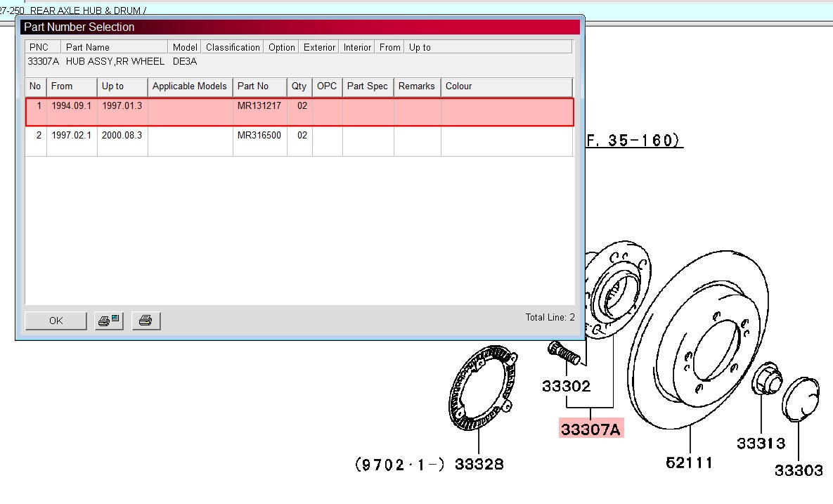The height and width of the screenshot is (504, 833).
Task: Select From date 1997.02.1 cell
Action: [x=72, y=141]
